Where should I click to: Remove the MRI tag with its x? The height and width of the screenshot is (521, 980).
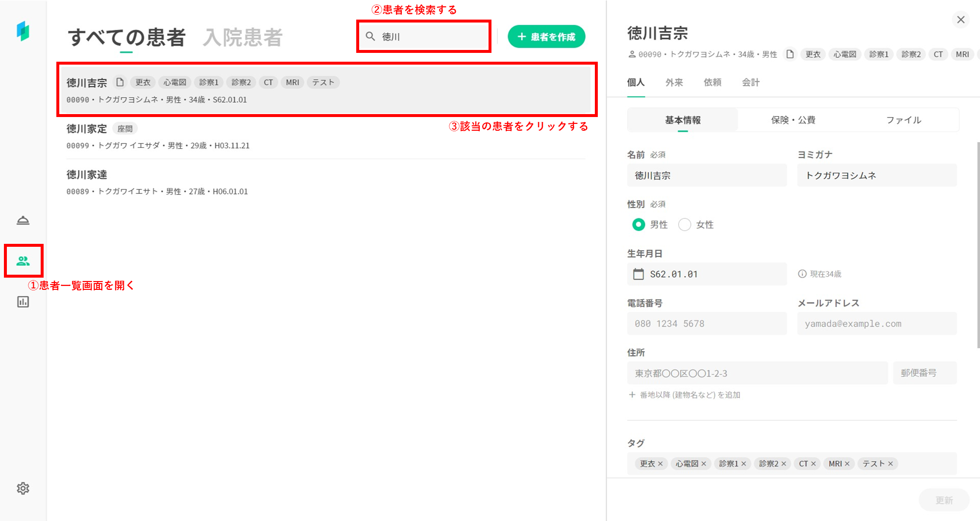(x=847, y=464)
